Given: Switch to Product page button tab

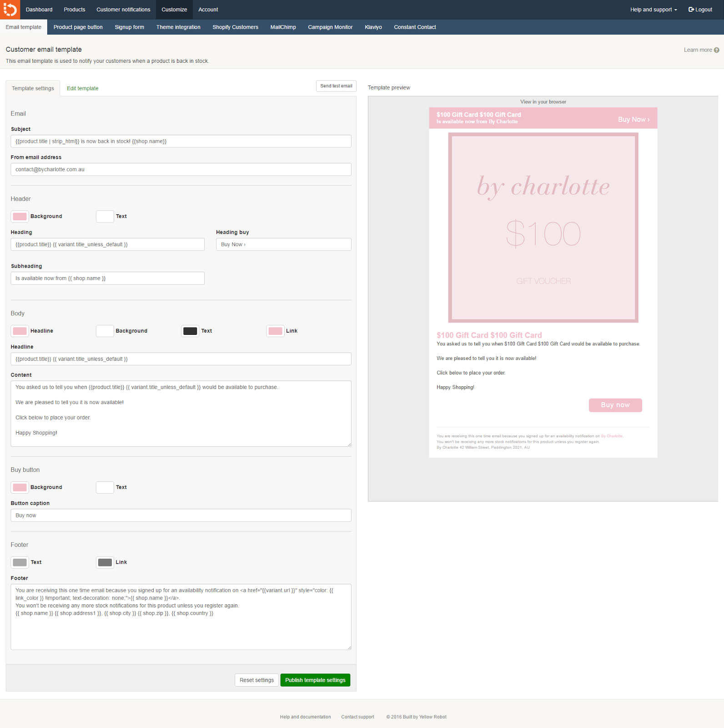Looking at the screenshot, I should pyautogui.click(x=78, y=27).
